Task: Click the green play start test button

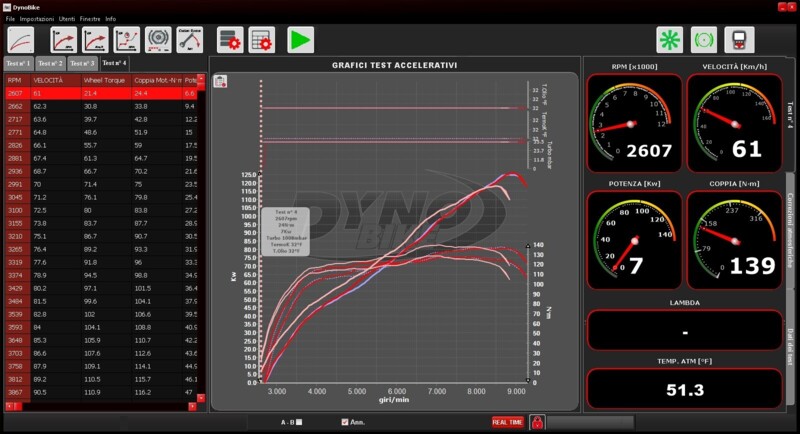Action: pos(300,40)
